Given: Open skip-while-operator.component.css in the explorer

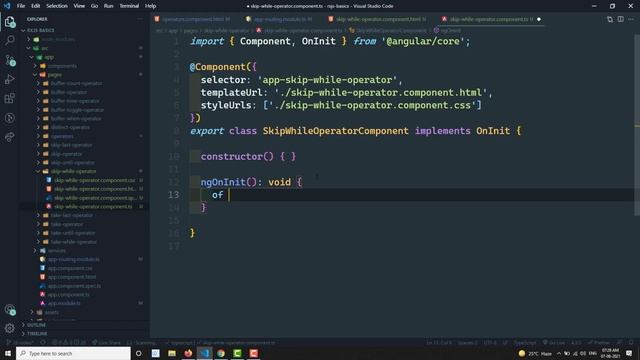Looking at the screenshot, I should 84,180.
